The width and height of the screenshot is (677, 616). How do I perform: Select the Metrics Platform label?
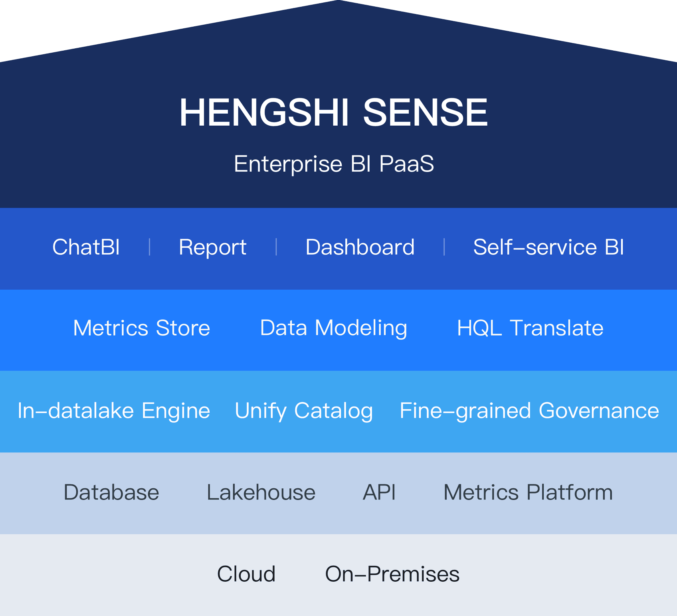[528, 492]
